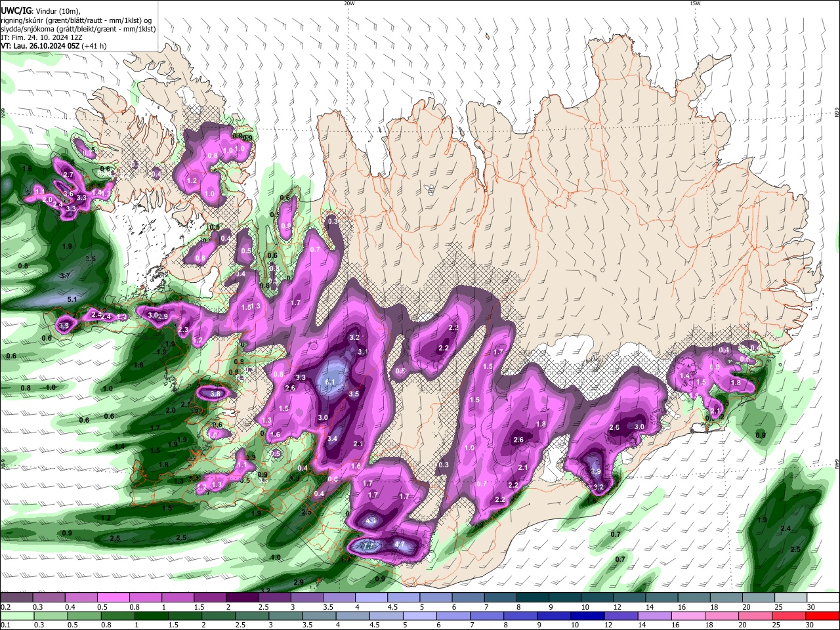Click the dark blue swatch at 10, lower legend
This screenshot has width=840, height=630.
(x=586, y=616)
